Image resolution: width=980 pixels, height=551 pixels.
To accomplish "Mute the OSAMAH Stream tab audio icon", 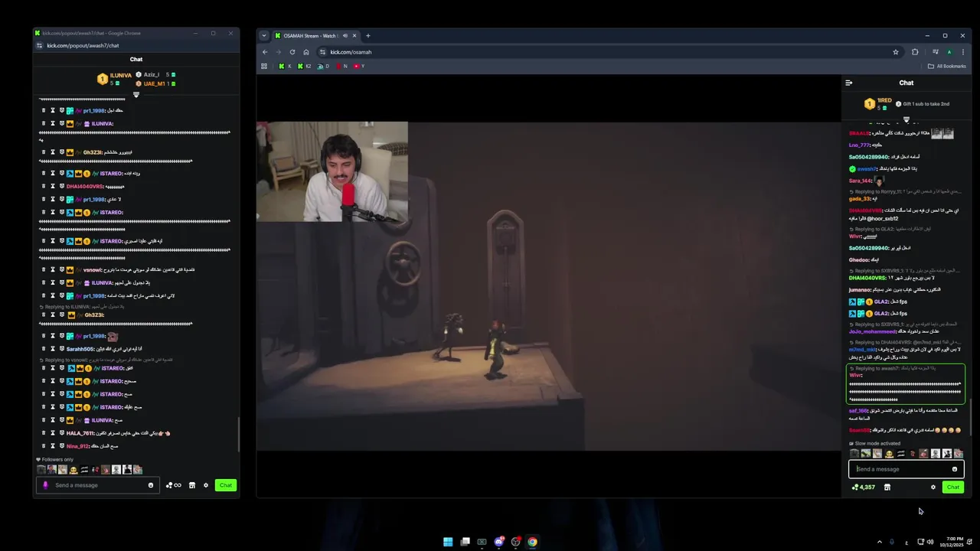I will point(345,36).
